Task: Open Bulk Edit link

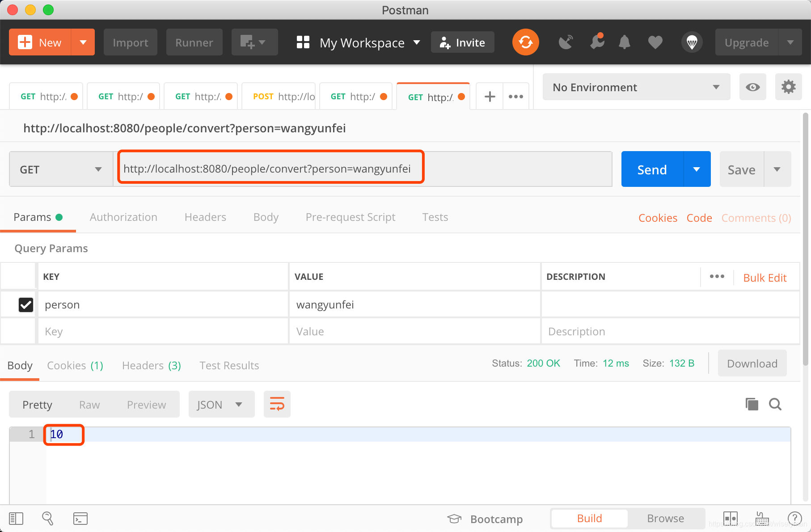Action: tap(765, 278)
